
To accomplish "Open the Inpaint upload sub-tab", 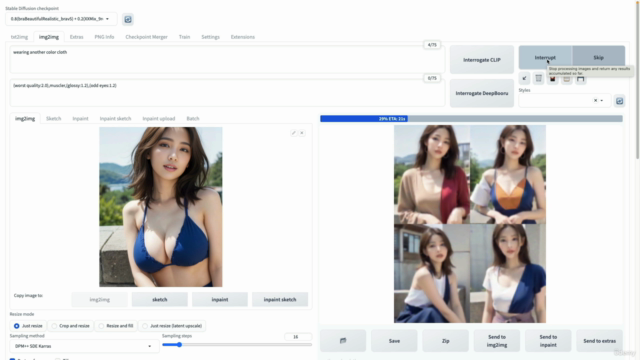I will pyautogui.click(x=159, y=118).
